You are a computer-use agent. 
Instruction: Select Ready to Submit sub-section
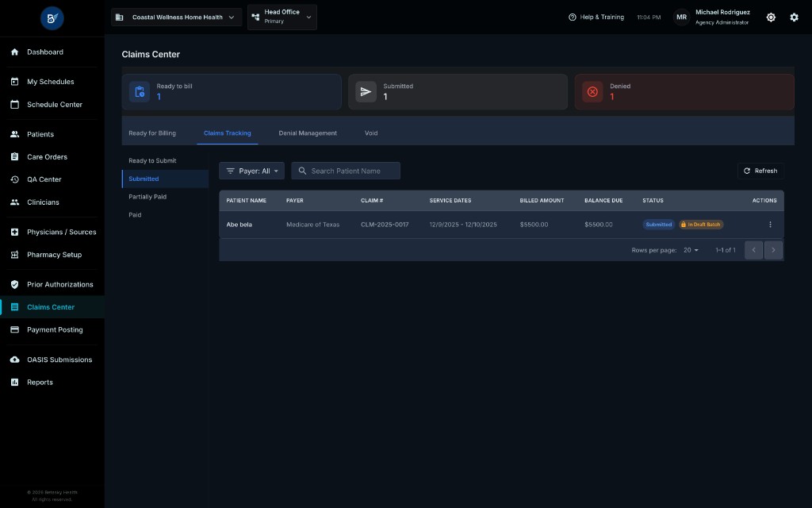coord(165,160)
